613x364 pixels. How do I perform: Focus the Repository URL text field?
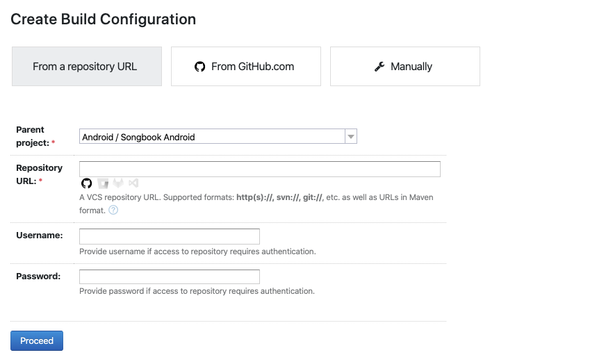click(x=260, y=169)
